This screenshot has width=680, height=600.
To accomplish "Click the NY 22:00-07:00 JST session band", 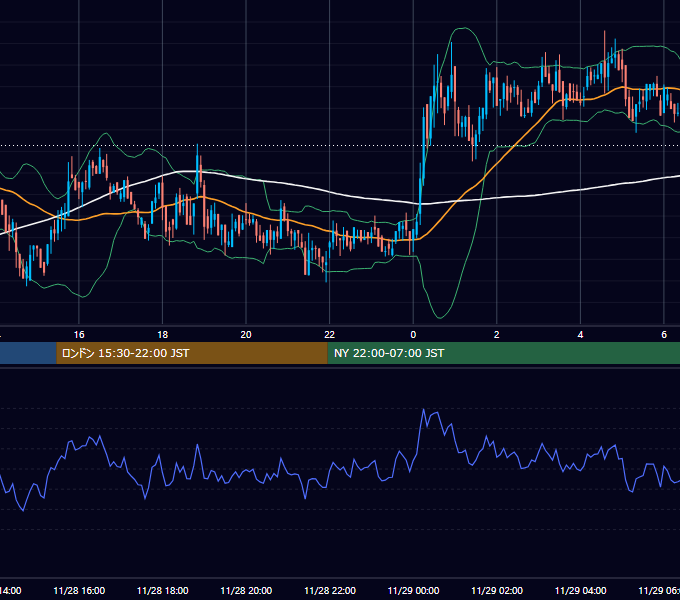I will [x=503, y=353].
